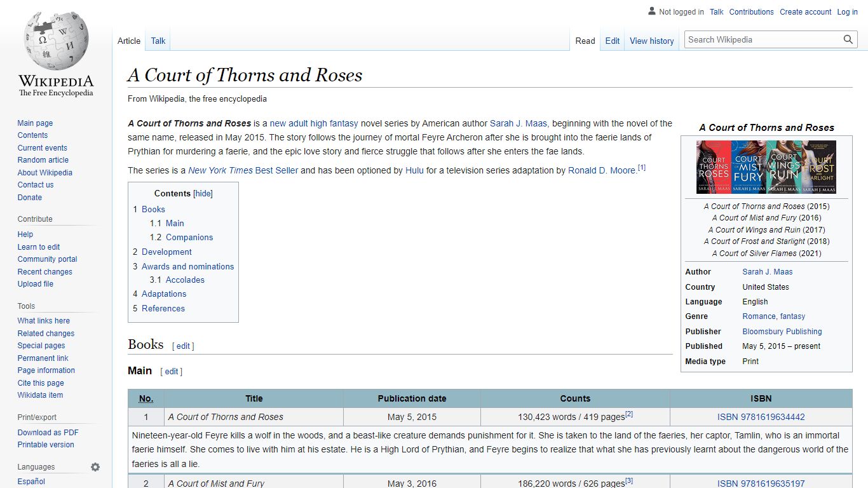Edit the Books section
This screenshot has width=868, height=488.
click(183, 346)
